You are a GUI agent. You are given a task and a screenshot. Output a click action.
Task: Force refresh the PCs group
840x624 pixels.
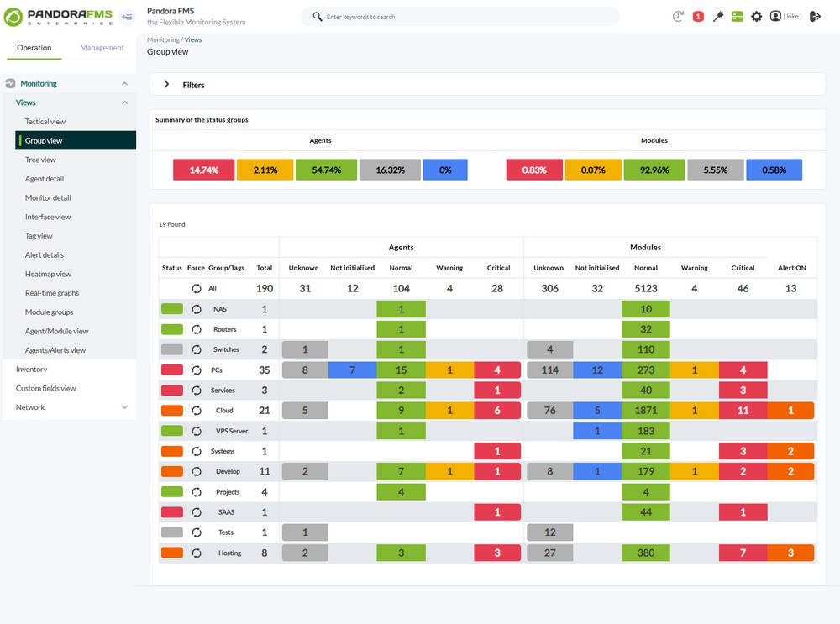pos(197,370)
